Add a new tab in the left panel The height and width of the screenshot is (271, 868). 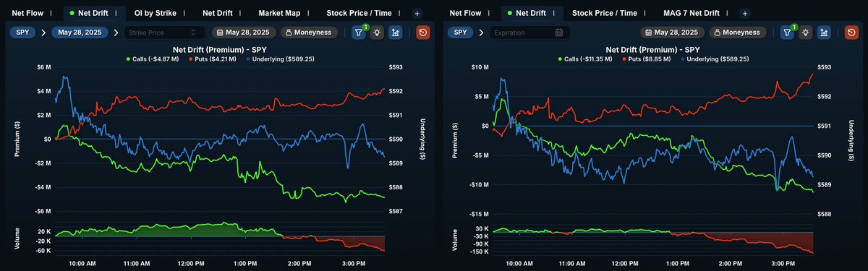[417, 13]
